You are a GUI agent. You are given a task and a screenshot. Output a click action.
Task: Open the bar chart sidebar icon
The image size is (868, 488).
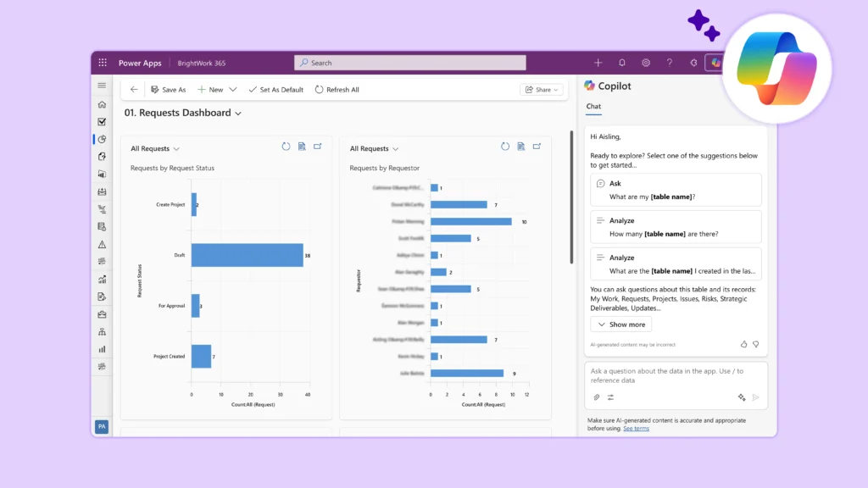(102, 349)
